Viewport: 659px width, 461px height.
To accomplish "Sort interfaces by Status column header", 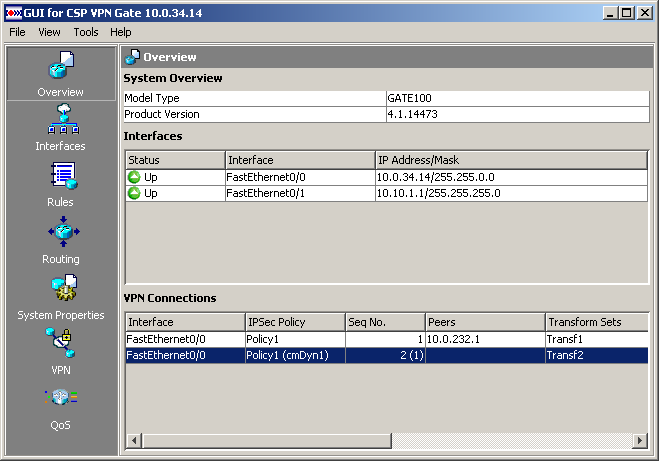I will click(175, 160).
